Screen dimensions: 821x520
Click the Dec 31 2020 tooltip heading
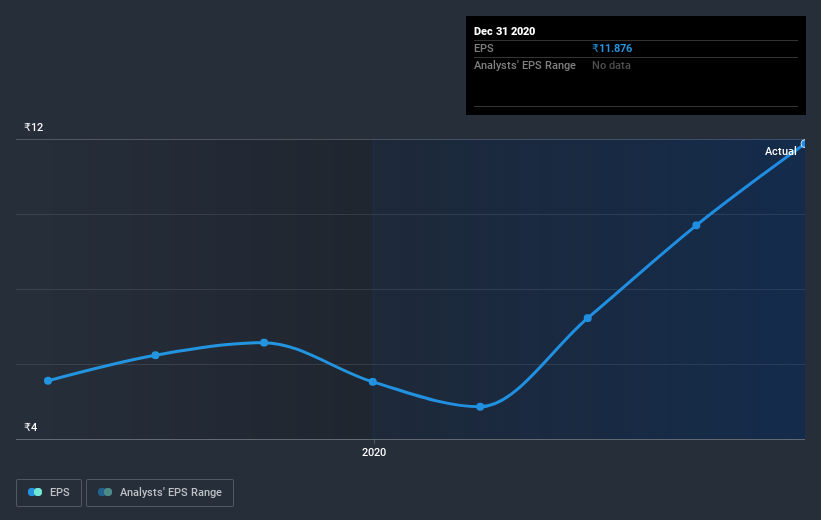[504, 31]
